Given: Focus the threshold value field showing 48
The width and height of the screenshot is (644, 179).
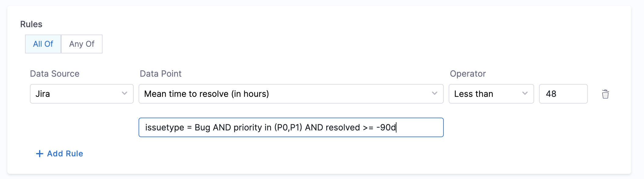Looking at the screenshot, I should [x=563, y=94].
